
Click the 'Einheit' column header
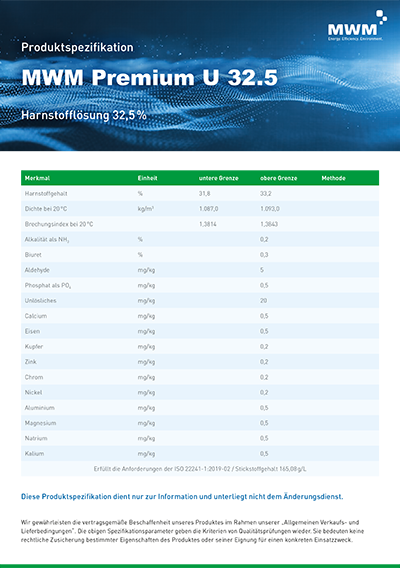147,178
